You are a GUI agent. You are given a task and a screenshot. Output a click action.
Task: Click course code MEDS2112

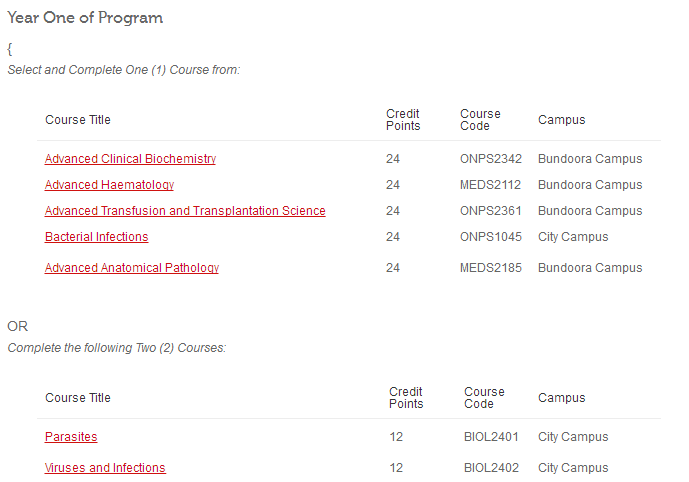(490, 185)
